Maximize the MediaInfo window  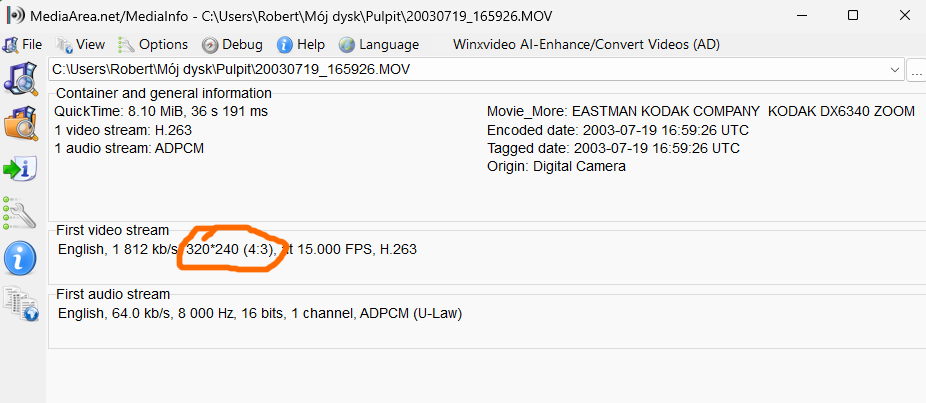(x=852, y=16)
